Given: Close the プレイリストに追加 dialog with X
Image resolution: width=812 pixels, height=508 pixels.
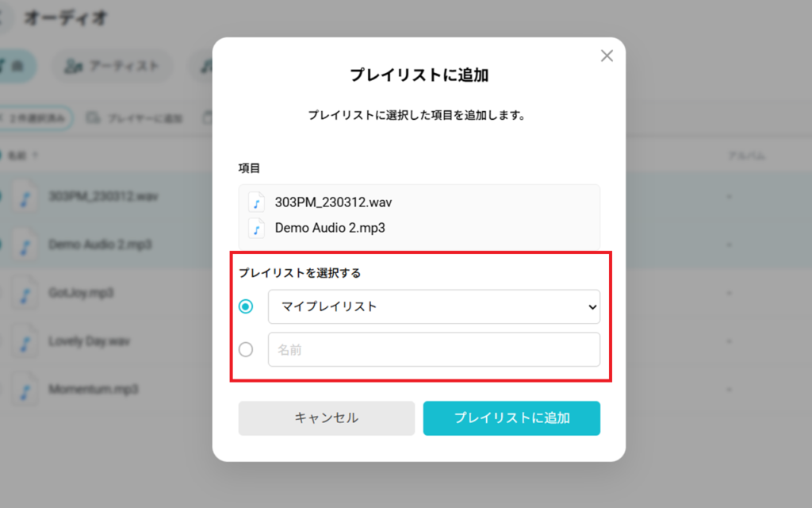Looking at the screenshot, I should (607, 56).
